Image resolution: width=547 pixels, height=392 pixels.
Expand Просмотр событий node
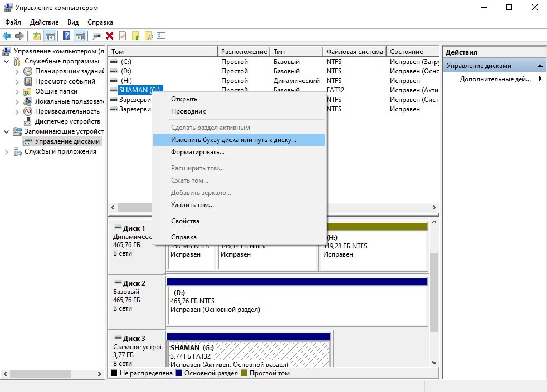point(17,82)
